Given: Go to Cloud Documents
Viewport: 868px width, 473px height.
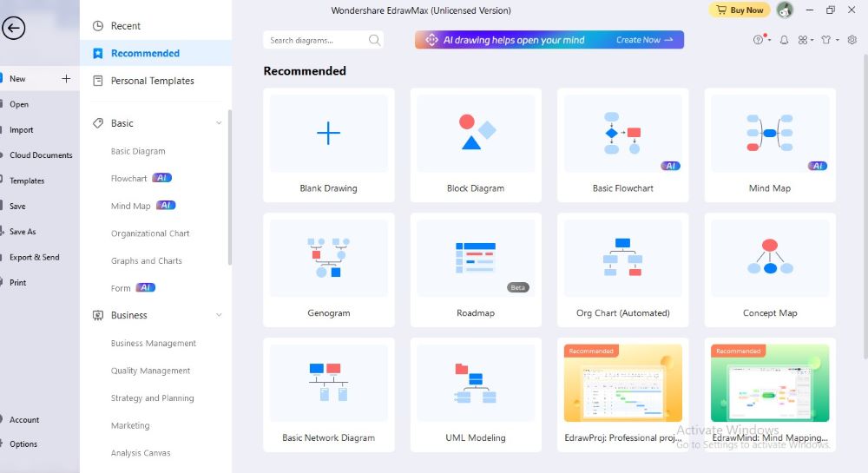Looking at the screenshot, I should (41, 155).
